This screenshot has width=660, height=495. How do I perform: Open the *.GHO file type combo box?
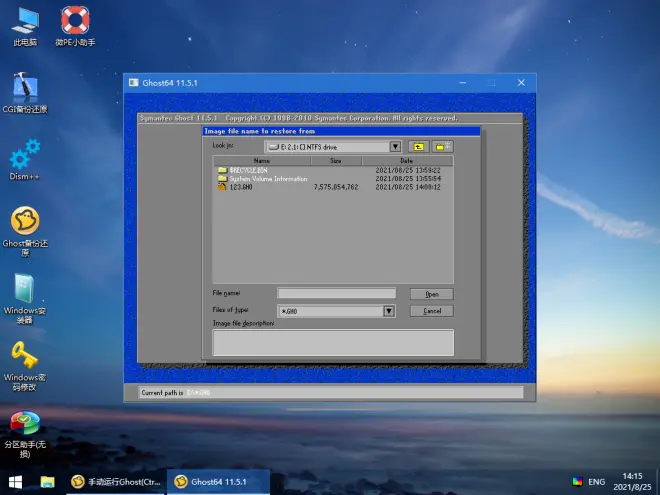tap(336, 311)
